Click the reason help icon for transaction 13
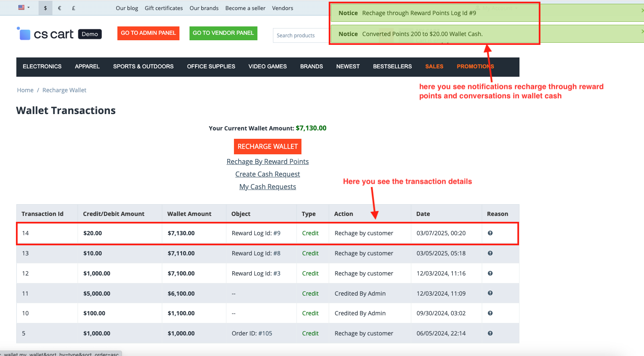The height and width of the screenshot is (356, 644). [490, 253]
